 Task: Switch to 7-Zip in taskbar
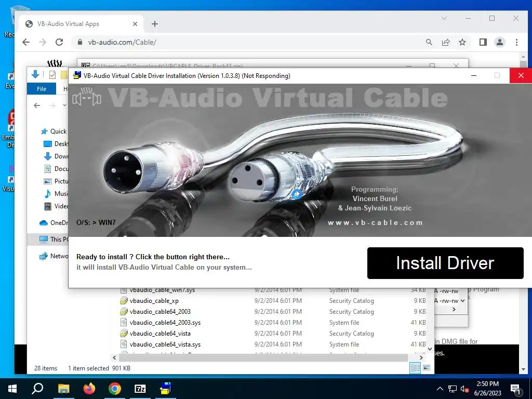click(x=140, y=389)
